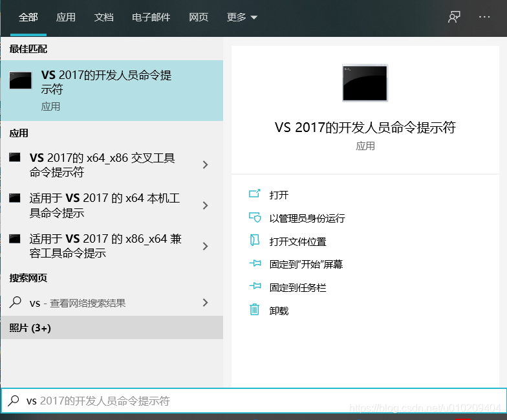Switch to the 文档 tab
Viewport: 507px width, 420px height.
tap(103, 17)
